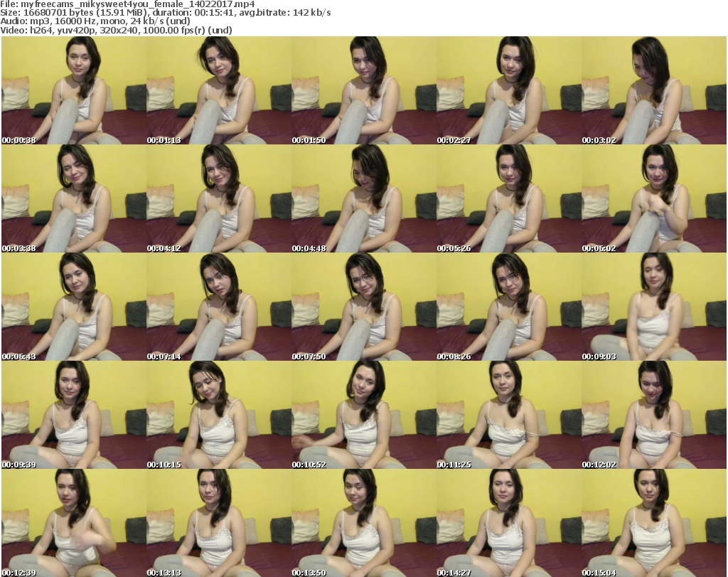Image resolution: width=728 pixels, height=577 pixels.
Task: Choose the last frame at 00:15:04
Action: point(654,523)
